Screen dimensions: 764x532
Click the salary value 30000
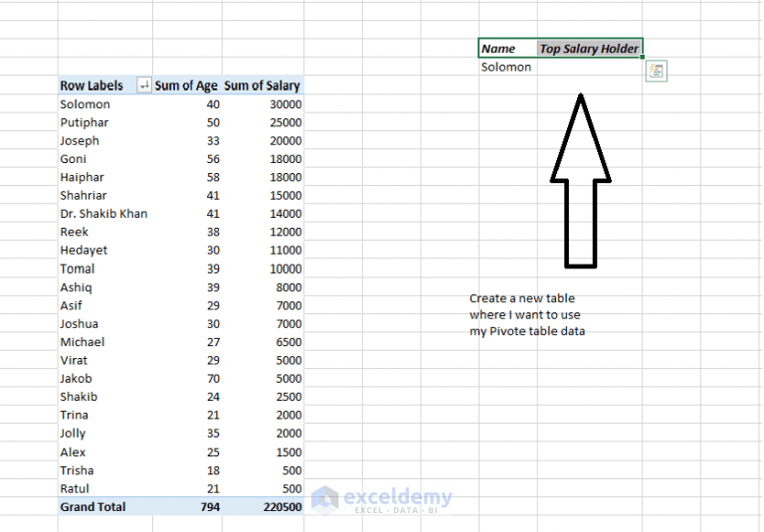[x=286, y=104]
